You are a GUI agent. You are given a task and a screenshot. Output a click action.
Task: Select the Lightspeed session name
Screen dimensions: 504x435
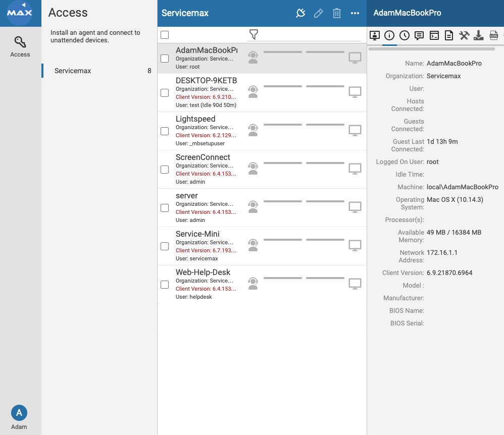point(195,119)
